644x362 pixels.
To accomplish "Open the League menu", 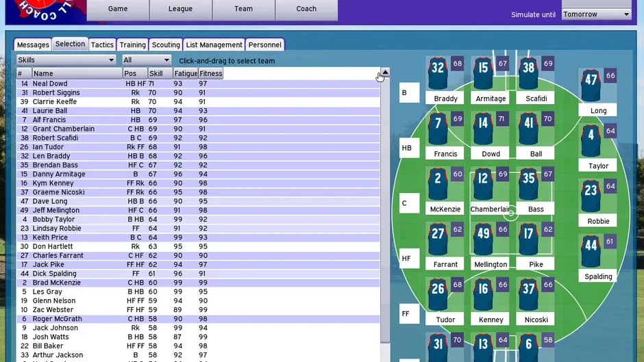I will click(x=180, y=9).
